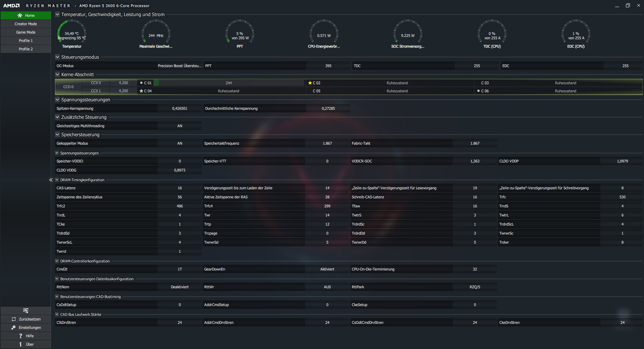Screen dimensions: 644x349
Task: Select the CCD 0 cell in the cores table
Action: tap(68, 87)
